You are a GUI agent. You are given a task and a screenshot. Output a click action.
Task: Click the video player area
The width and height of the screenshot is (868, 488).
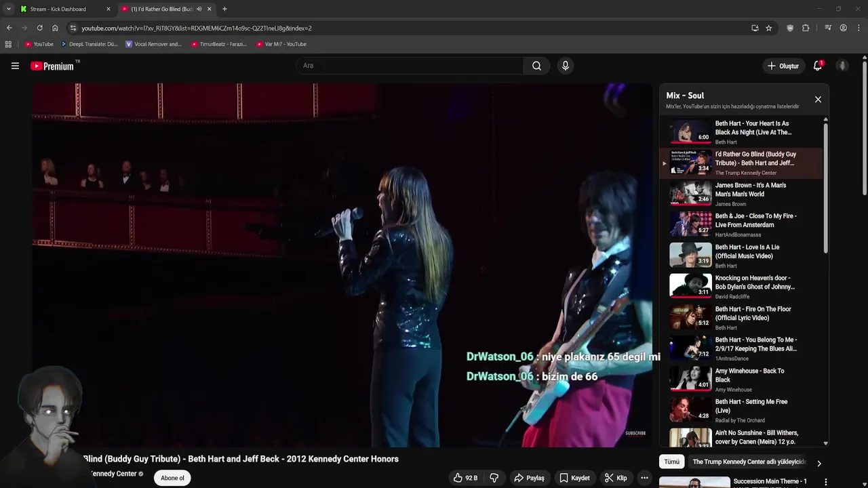pyautogui.click(x=342, y=265)
